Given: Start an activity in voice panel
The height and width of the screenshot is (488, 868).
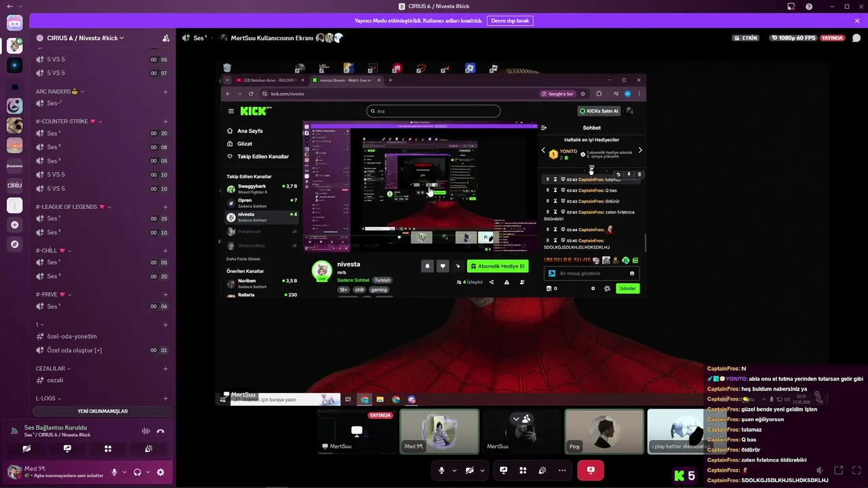Looking at the screenshot, I should point(108,449).
